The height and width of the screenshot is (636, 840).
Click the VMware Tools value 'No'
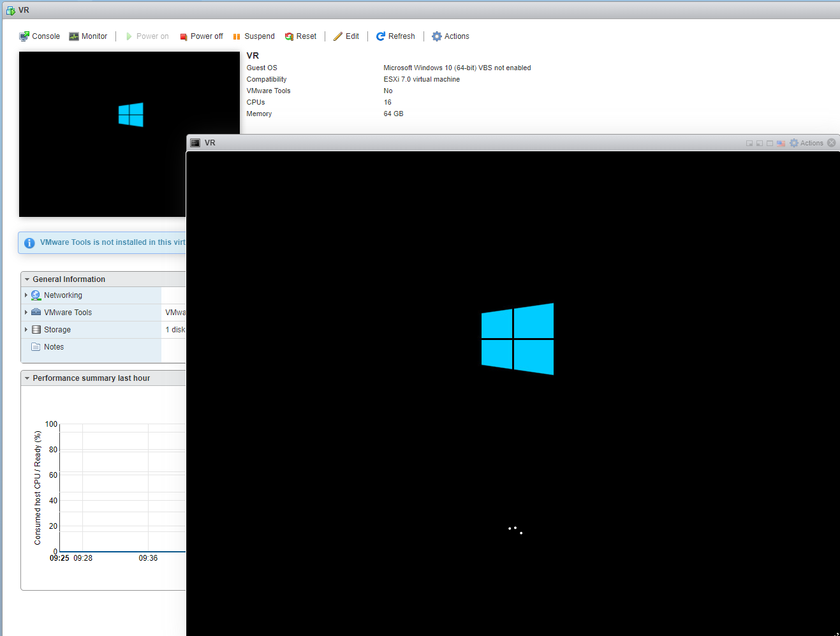(388, 91)
